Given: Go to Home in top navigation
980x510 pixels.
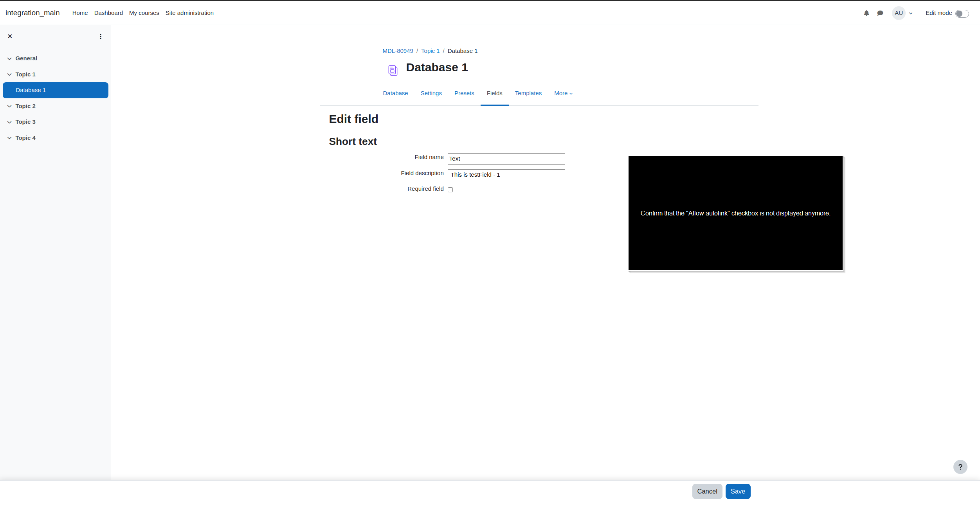Looking at the screenshot, I should (80, 13).
